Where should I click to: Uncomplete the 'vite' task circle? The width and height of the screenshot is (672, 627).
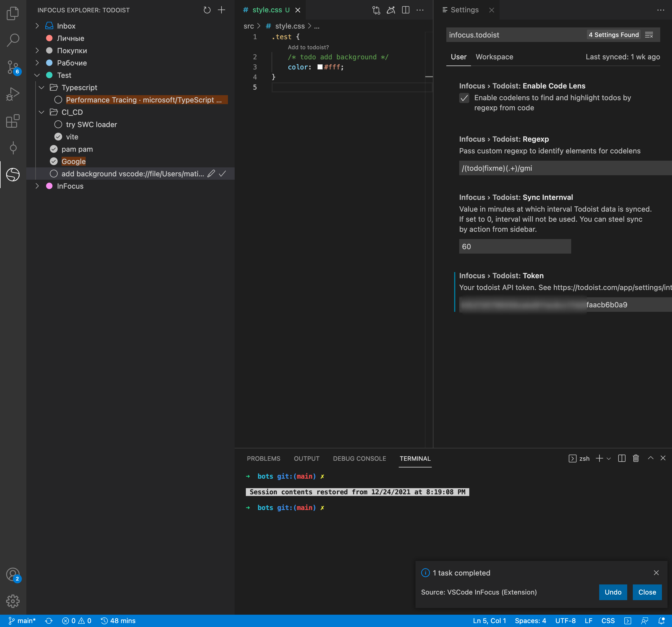point(58,137)
